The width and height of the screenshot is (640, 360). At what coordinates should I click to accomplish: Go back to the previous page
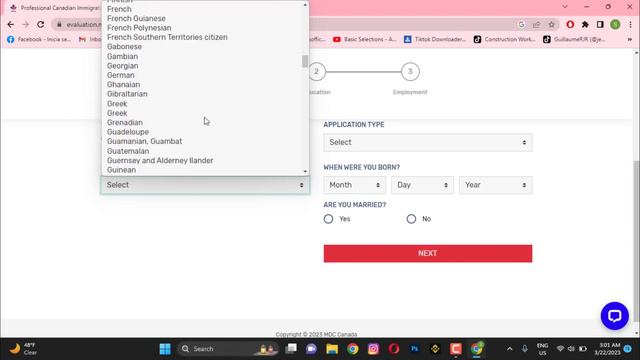click(x=11, y=24)
